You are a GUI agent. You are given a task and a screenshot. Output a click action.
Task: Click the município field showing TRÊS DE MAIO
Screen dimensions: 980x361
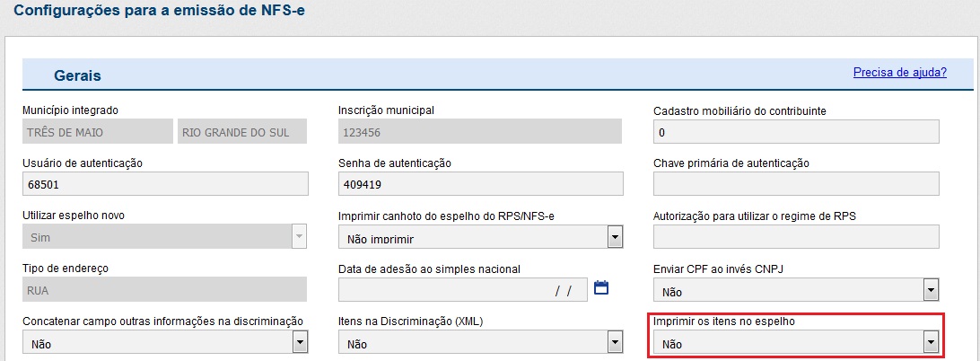tap(97, 132)
